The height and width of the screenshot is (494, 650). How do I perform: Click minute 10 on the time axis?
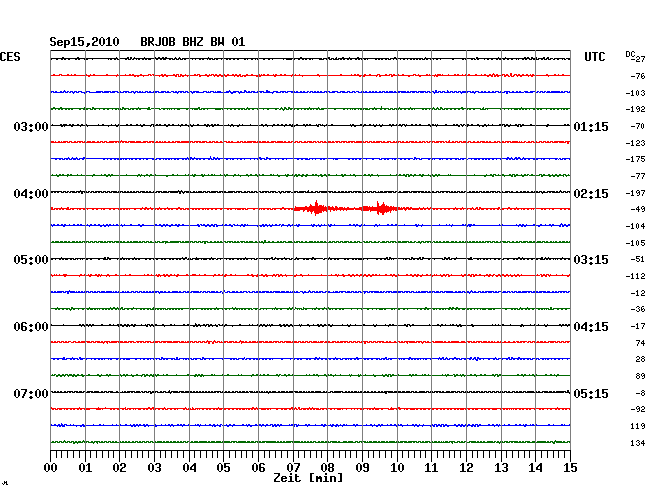coord(397,468)
